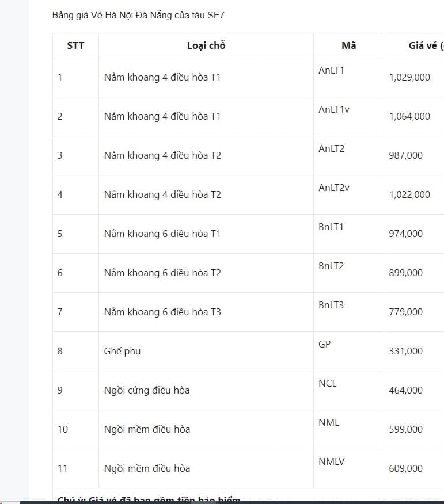Select the NMLV code cell
The width and height of the screenshot is (444, 504).
(332, 461)
